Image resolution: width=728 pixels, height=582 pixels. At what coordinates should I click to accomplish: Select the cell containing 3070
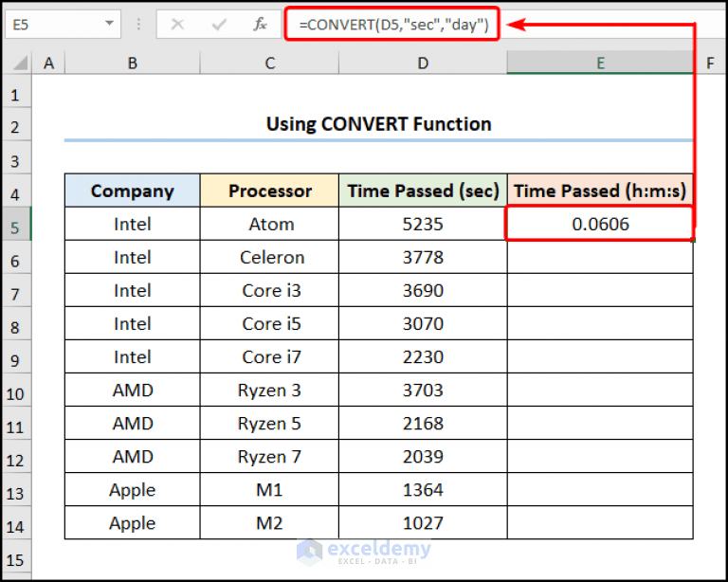(x=423, y=323)
